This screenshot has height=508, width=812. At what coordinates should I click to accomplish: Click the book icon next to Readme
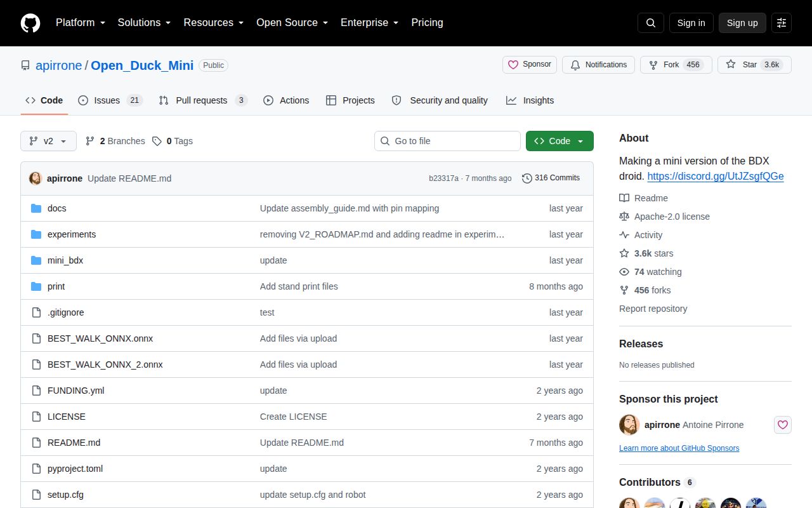click(624, 198)
